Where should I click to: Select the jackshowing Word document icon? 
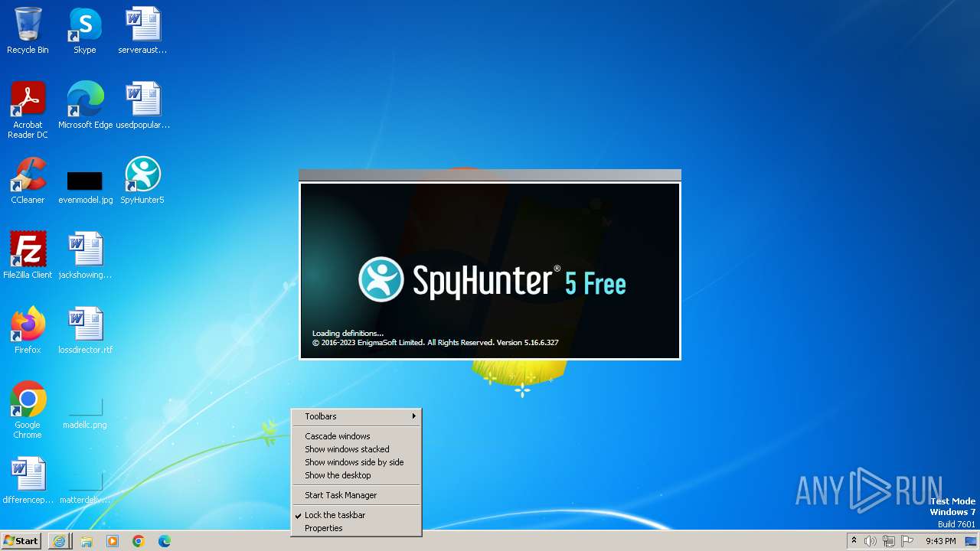click(x=85, y=256)
